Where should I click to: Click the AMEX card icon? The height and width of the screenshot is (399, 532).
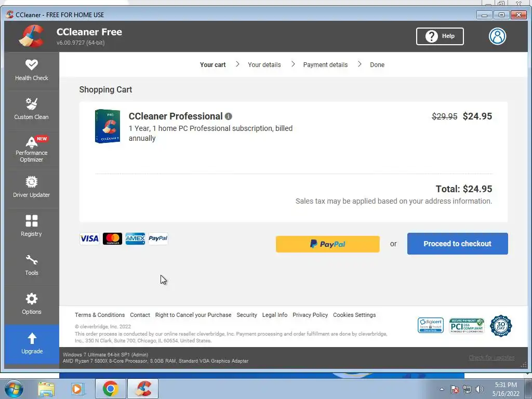coord(135,238)
